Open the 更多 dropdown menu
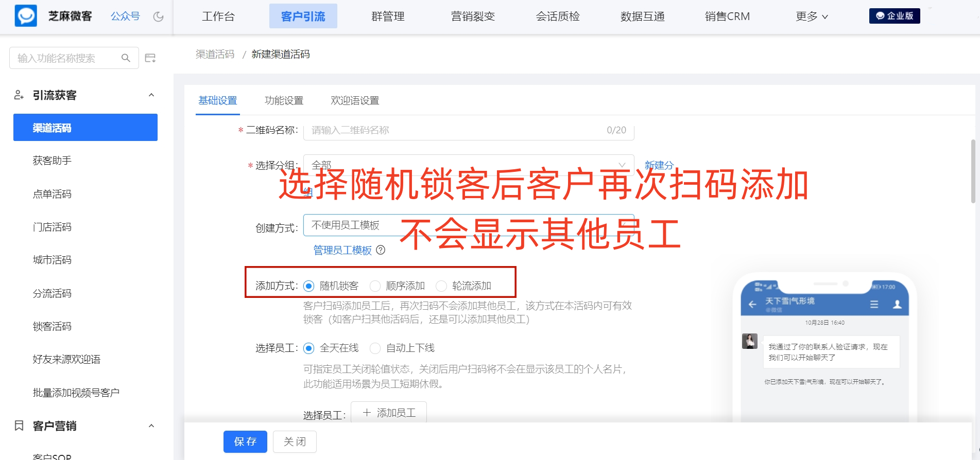The height and width of the screenshot is (460, 980). 812,16
